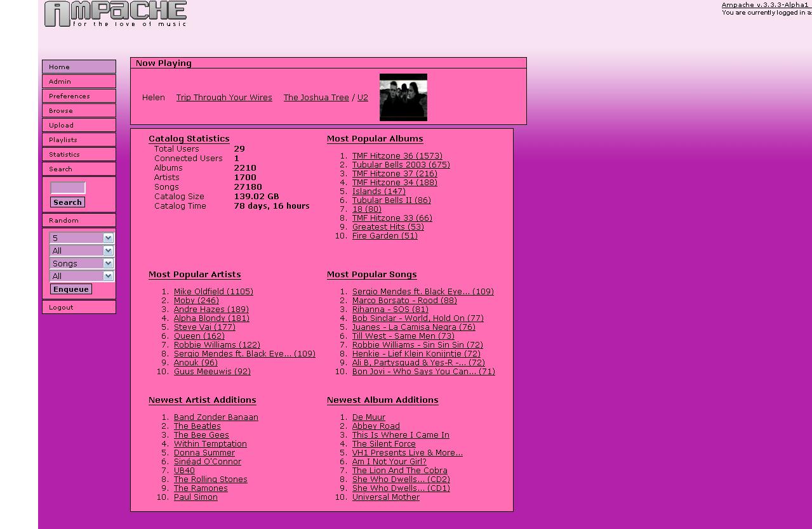Open the random count dropdown showing 5
The width and height of the screenshot is (812, 529).
pyautogui.click(x=82, y=238)
